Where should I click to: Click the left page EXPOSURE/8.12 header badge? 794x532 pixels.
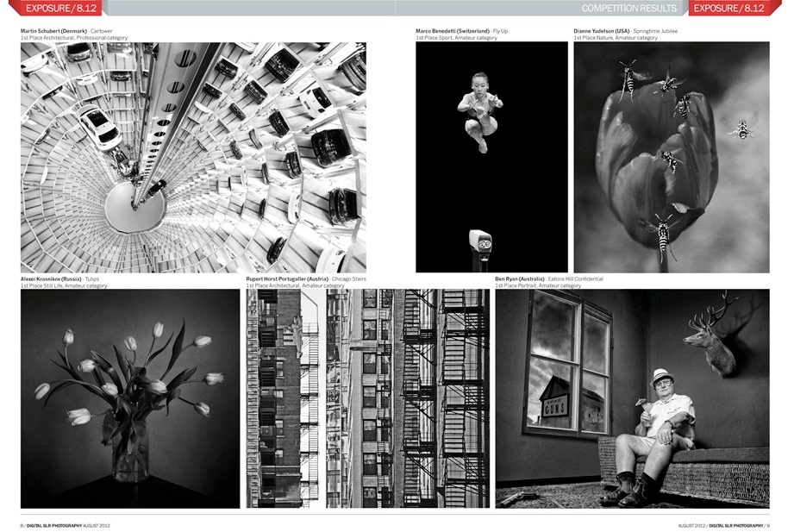[61, 9]
